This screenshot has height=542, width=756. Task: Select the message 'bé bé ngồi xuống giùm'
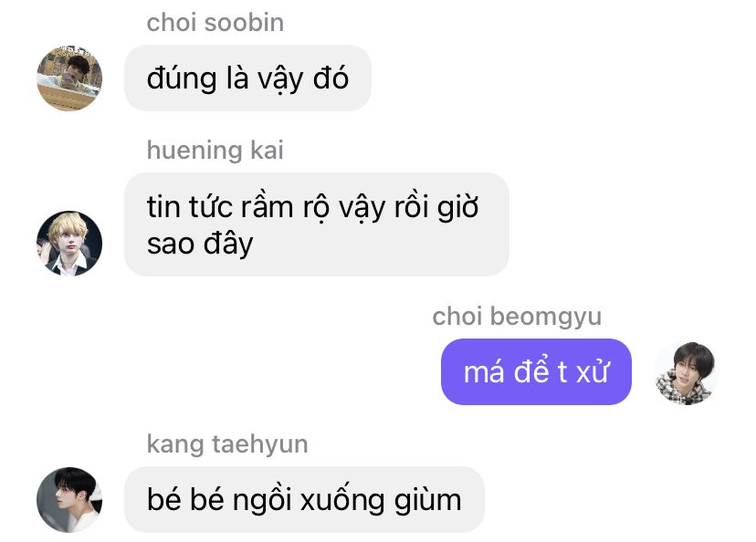click(x=304, y=500)
